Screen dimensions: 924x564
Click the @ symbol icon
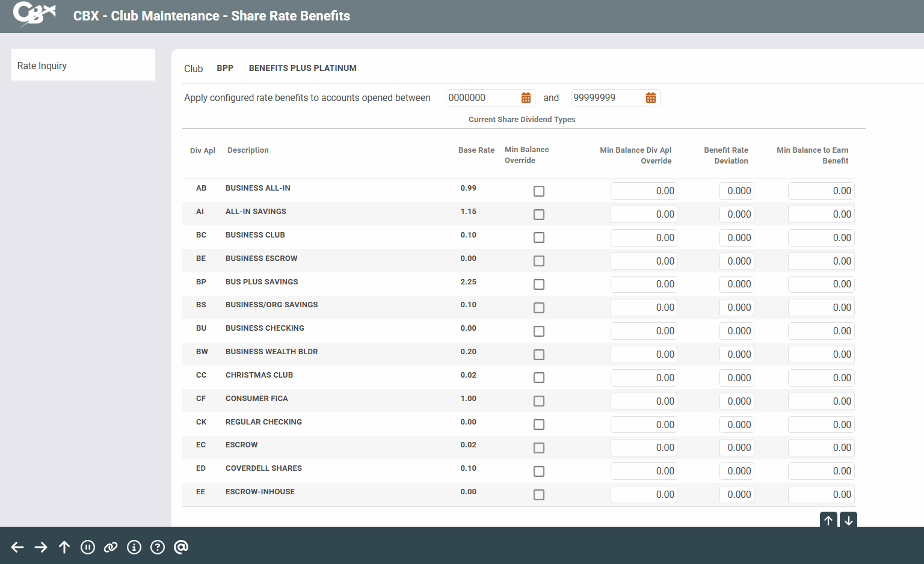pos(181,547)
